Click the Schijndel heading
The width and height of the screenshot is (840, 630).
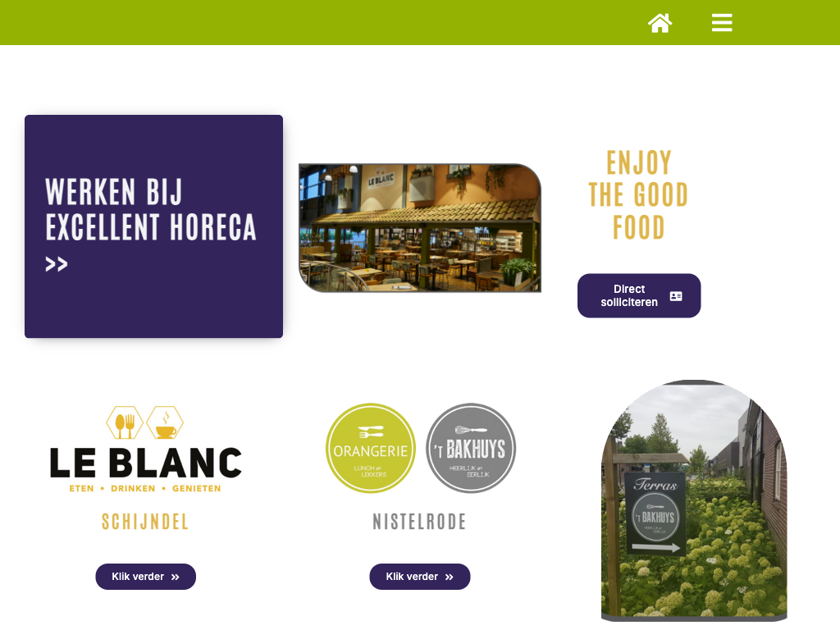(x=145, y=522)
